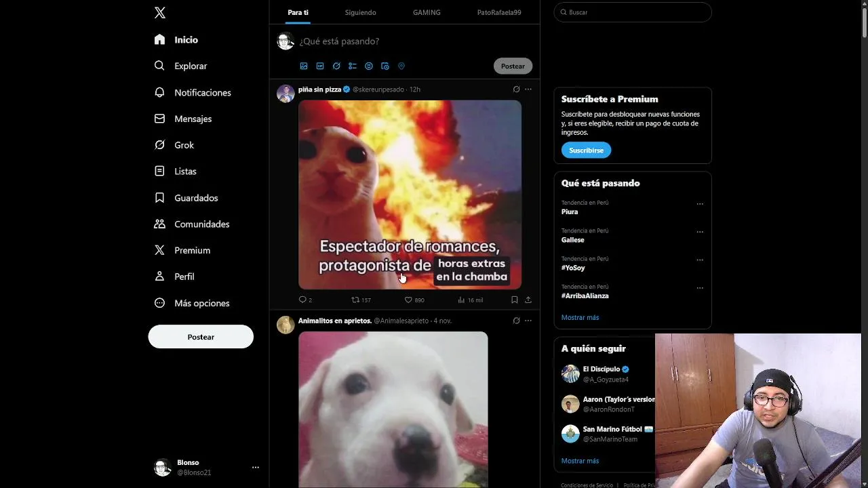Screen dimensions: 868x488
Task: Open Guardados bookmarks page
Action: point(186,198)
